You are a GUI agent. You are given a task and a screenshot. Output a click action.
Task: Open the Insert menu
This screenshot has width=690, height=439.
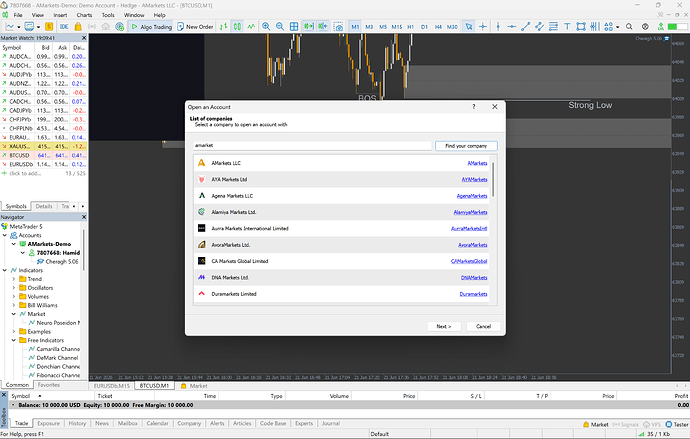[60, 15]
